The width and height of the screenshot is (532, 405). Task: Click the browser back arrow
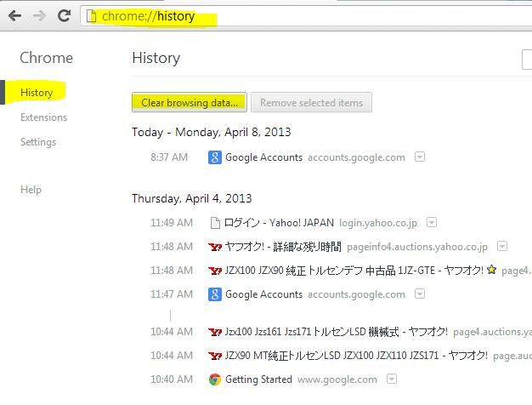click(x=15, y=15)
